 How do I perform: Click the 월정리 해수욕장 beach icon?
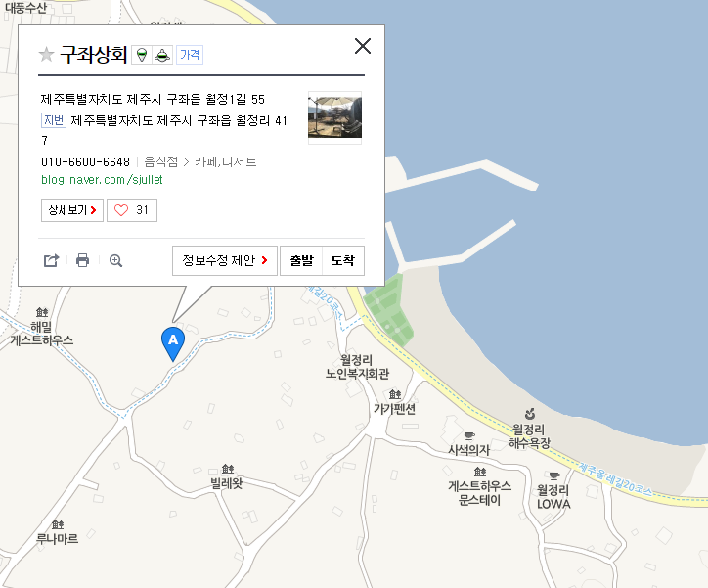pos(530,414)
